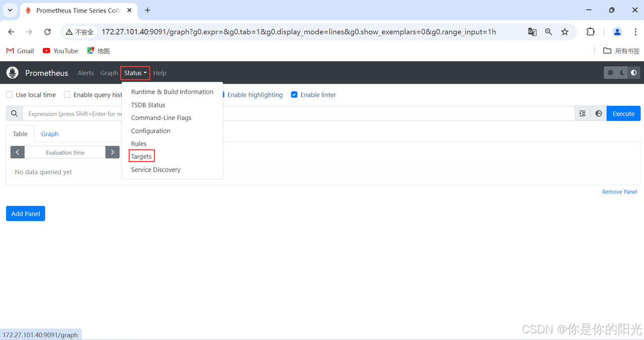Click the Enable highlighting label
Screen dimensions: 644x340
point(255,95)
